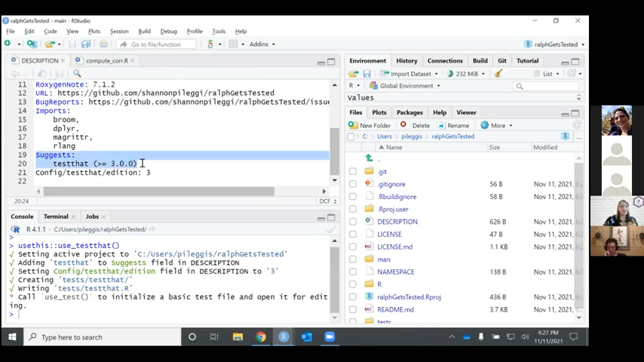Open the List view dropdown

click(x=547, y=74)
